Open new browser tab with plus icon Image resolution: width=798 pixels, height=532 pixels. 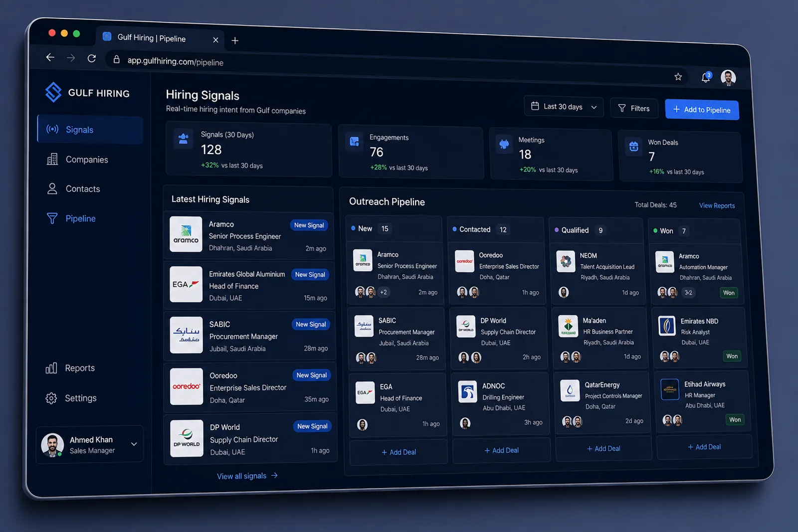pos(235,40)
